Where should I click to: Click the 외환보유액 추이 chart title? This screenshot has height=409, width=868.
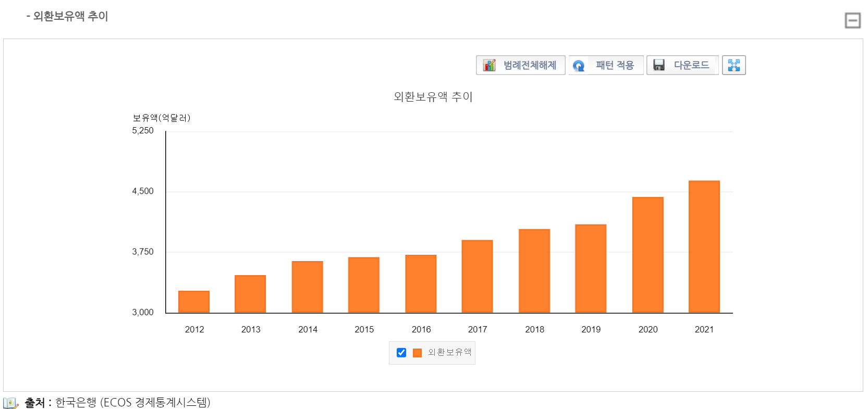433,97
